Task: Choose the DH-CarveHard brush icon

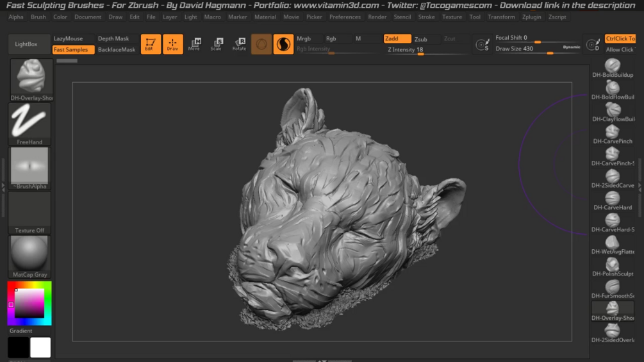Action: [x=613, y=199]
